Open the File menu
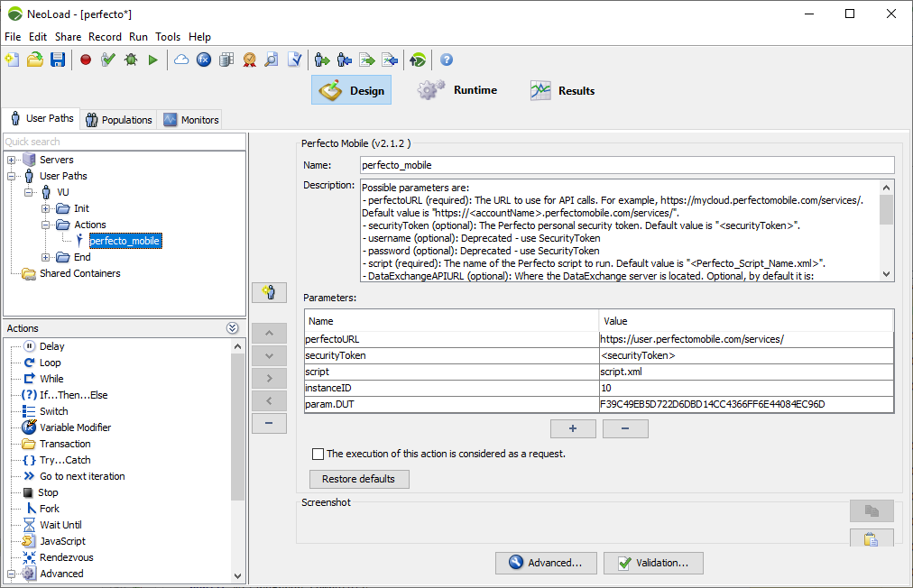 pos(13,37)
